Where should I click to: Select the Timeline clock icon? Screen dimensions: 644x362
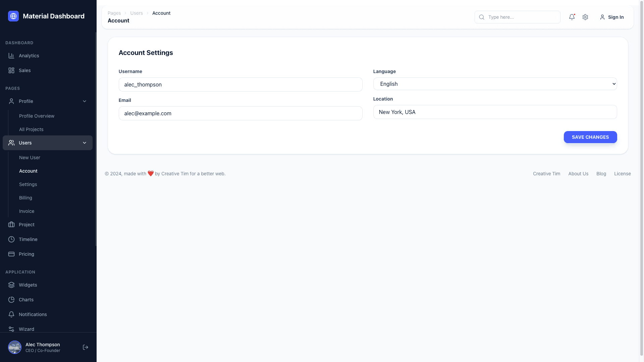11,239
